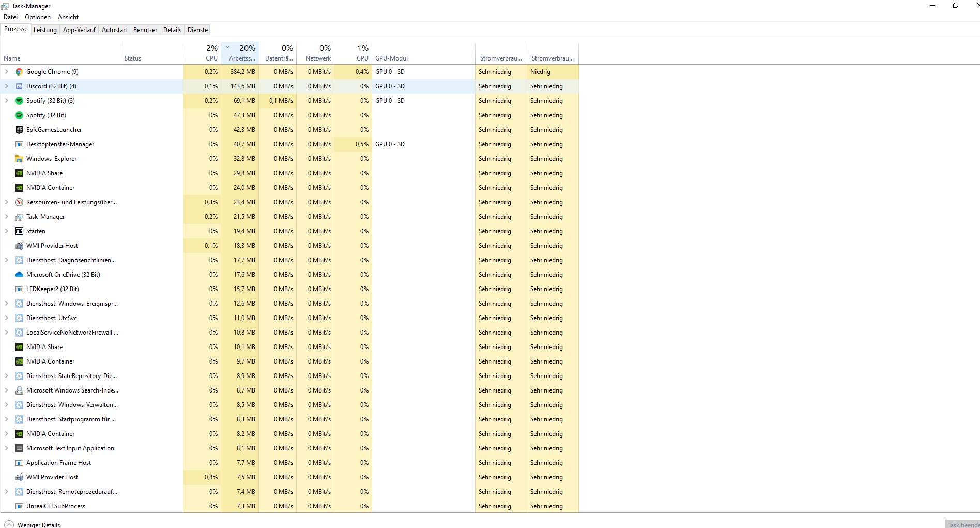Screen dimensions: 980x528
Task: Click the Desktopfenster-Manager 0,5% GPU cell
Action: (x=353, y=144)
